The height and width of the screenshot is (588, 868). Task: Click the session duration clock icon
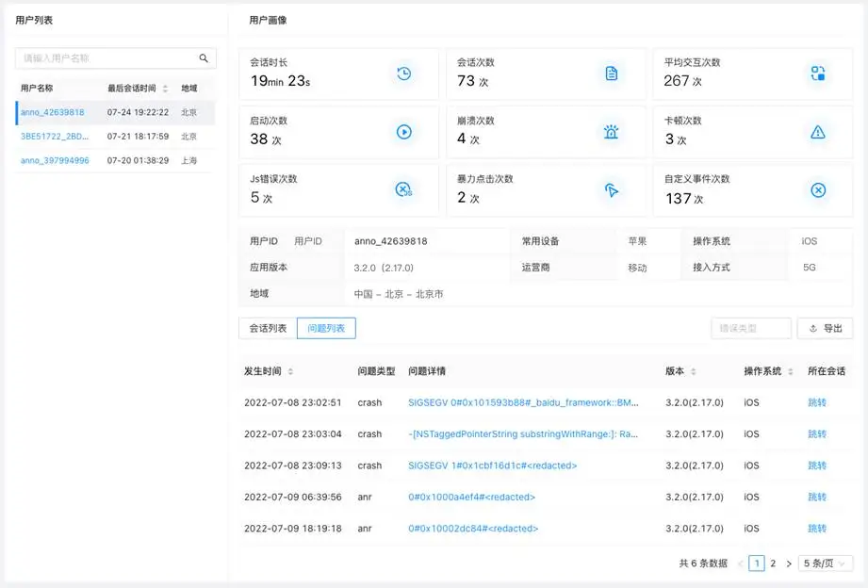pyautogui.click(x=403, y=73)
